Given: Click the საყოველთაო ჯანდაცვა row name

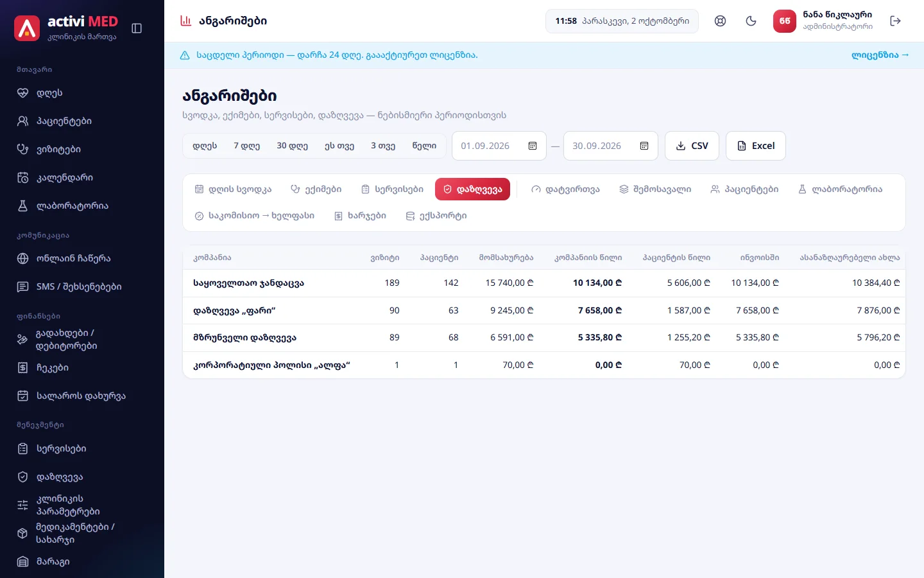Looking at the screenshot, I should pyautogui.click(x=248, y=283).
